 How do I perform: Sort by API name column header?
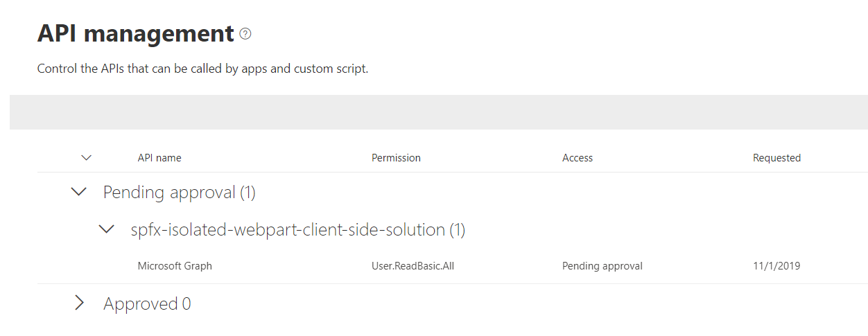point(159,157)
